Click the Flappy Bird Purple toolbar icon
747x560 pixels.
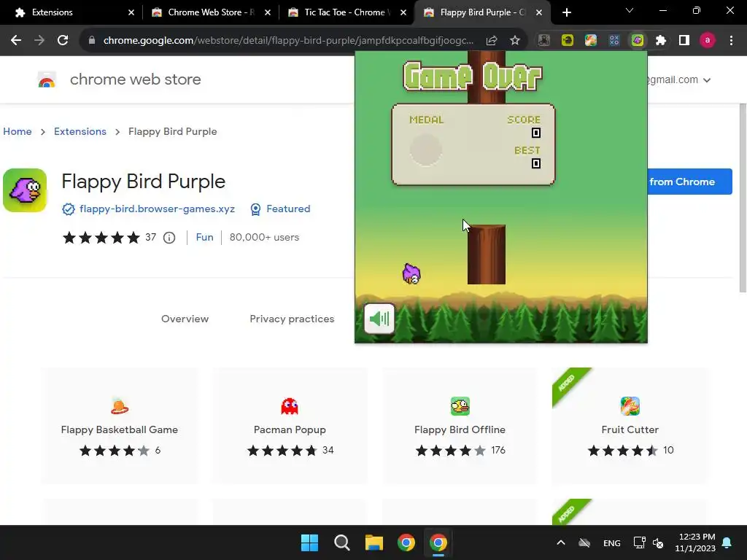point(638,41)
